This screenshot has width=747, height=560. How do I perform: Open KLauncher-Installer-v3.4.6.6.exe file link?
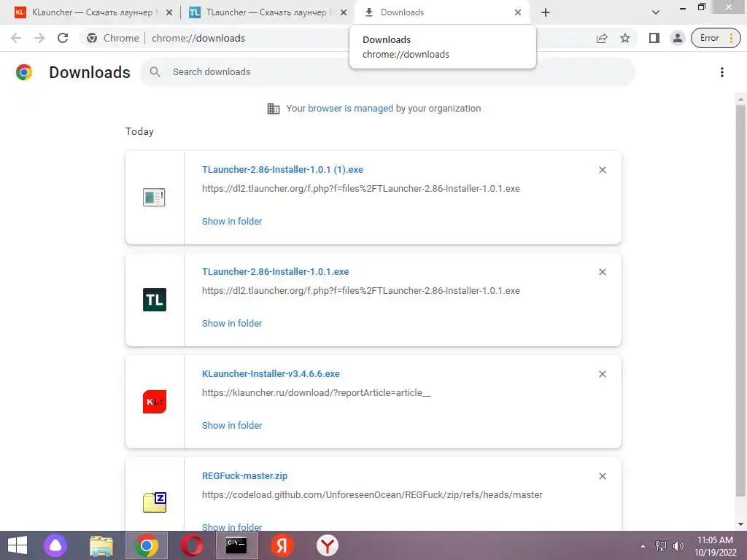pyautogui.click(x=271, y=374)
